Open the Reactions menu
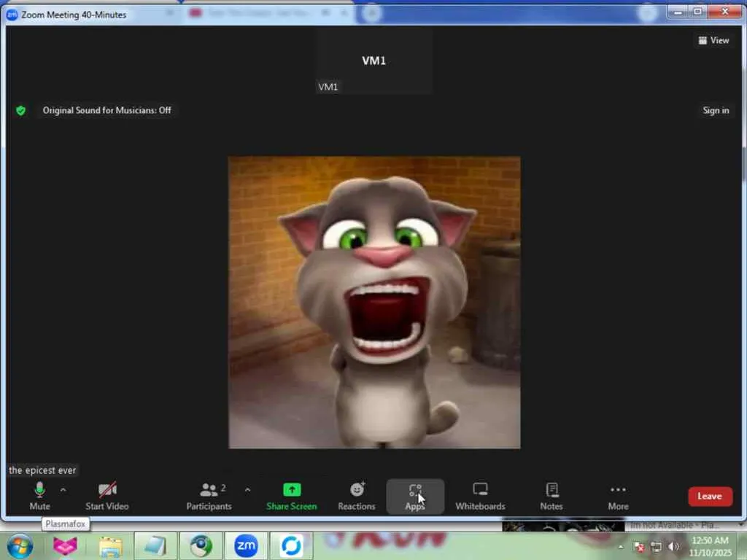 (356, 496)
